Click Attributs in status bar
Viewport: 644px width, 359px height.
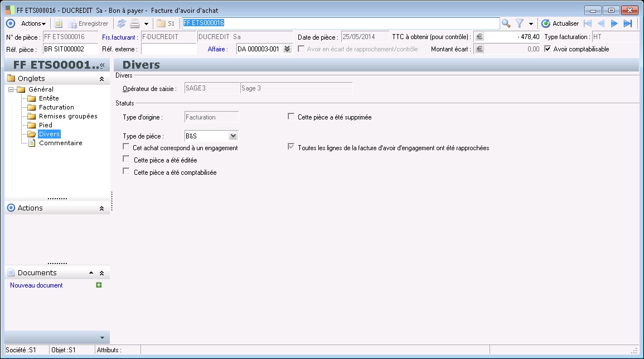pos(109,350)
